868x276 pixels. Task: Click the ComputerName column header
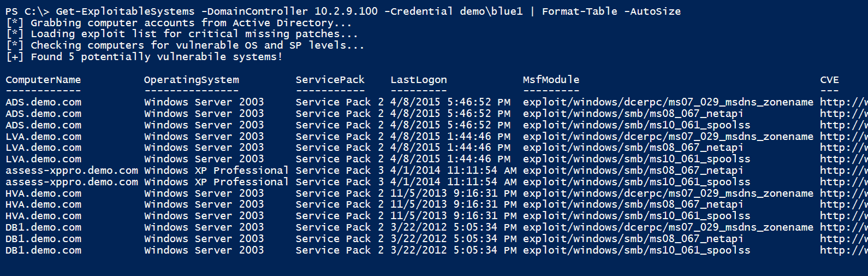[x=43, y=80]
